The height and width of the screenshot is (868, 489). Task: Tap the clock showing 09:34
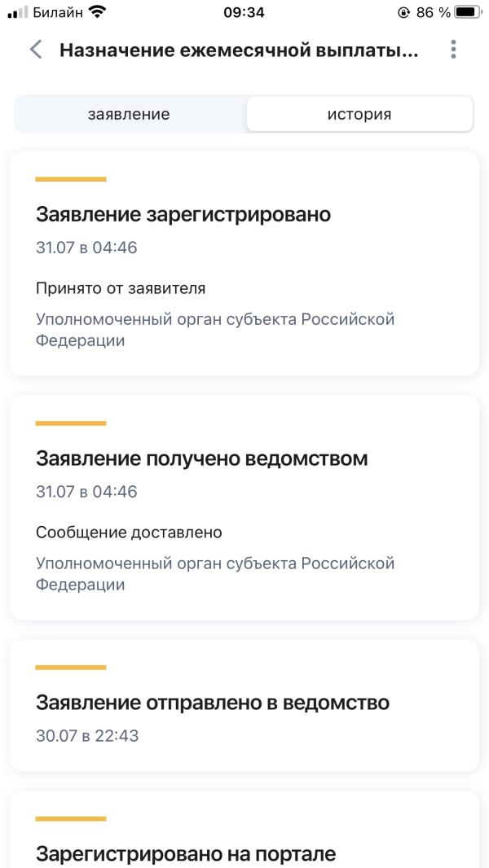tap(243, 12)
